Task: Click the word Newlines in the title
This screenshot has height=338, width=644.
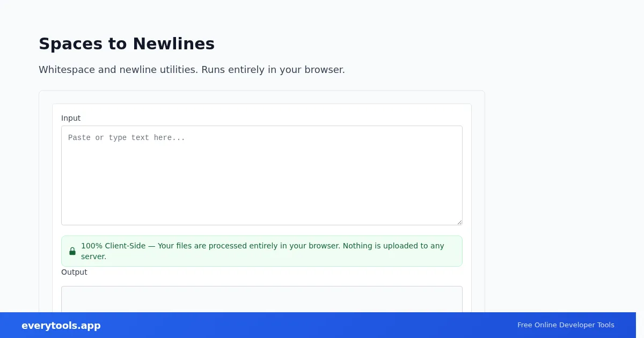Action: tap(174, 44)
